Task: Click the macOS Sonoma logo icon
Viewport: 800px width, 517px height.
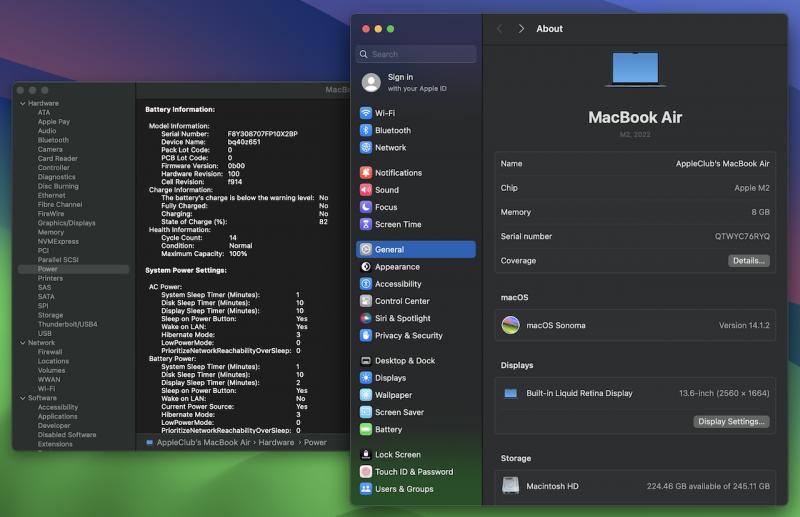Action: (510, 325)
